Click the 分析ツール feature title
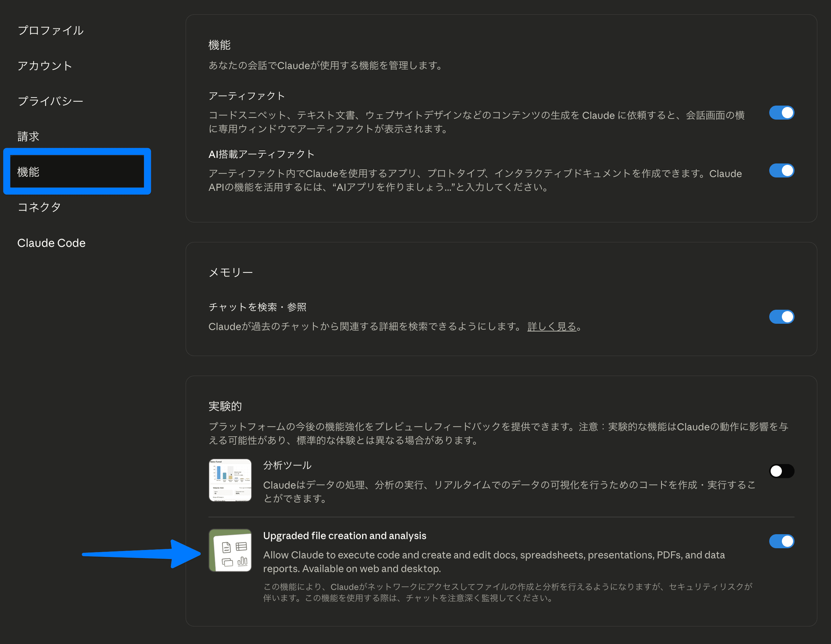Viewport: 831px width, 644px height. point(287,465)
